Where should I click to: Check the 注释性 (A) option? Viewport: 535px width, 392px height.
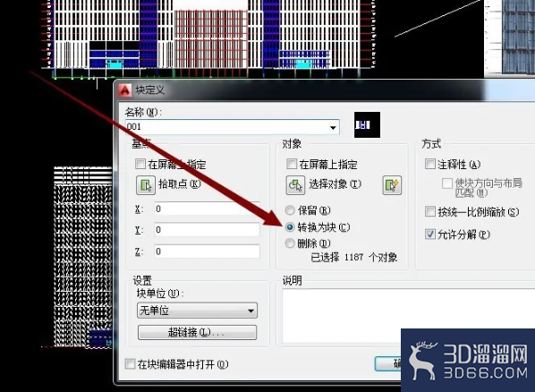tap(430, 164)
